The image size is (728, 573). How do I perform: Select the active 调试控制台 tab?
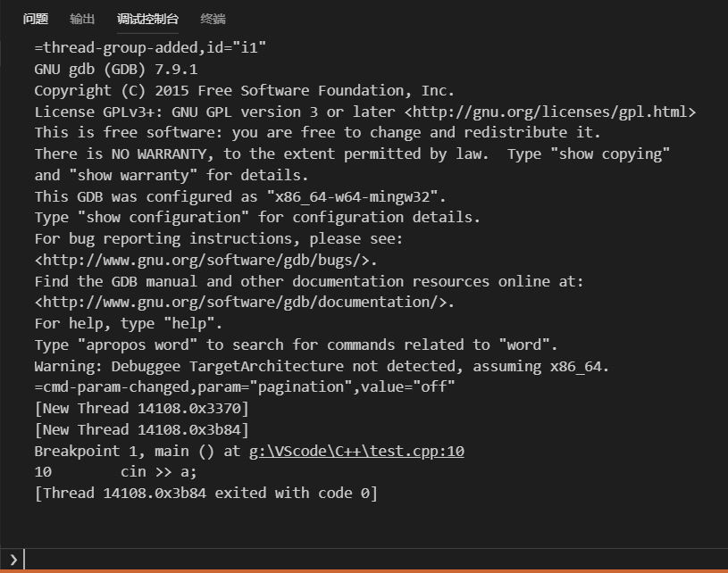point(148,18)
